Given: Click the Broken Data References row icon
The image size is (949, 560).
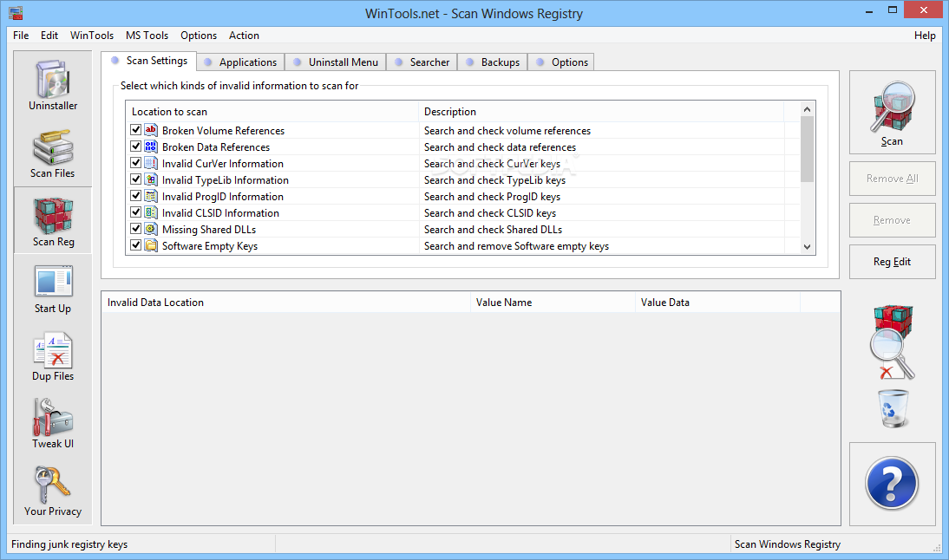Looking at the screenshot, I should coord(151,147).
